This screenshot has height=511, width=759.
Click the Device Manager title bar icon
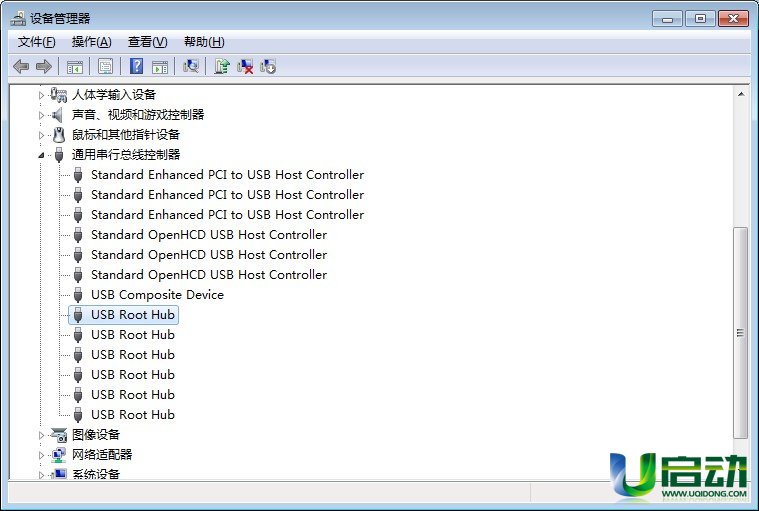(18, 18)
